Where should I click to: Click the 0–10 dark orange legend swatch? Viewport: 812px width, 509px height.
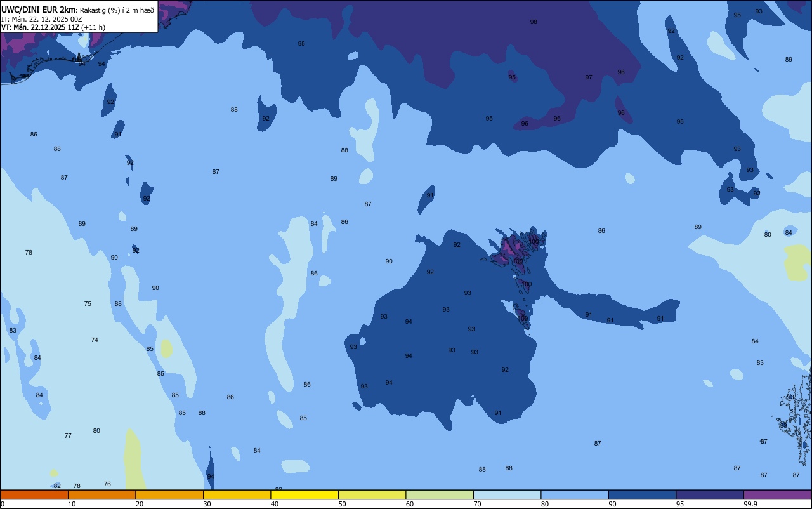(34, 494)
